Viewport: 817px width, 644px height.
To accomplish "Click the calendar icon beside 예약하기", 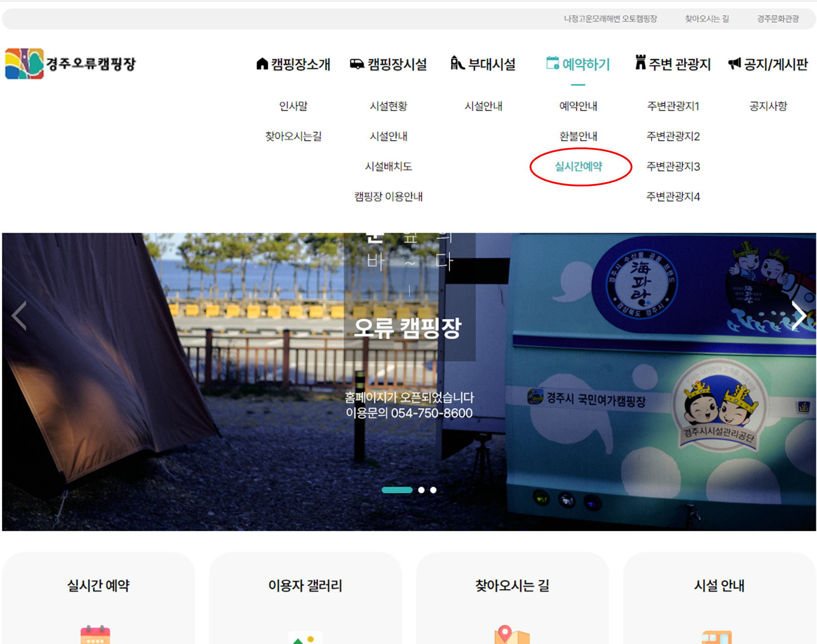I will (x=552, y=63).
